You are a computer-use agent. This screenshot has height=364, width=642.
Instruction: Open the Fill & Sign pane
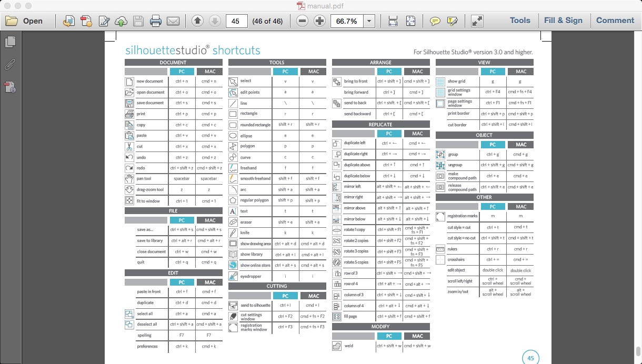click(x=563, y=21)
